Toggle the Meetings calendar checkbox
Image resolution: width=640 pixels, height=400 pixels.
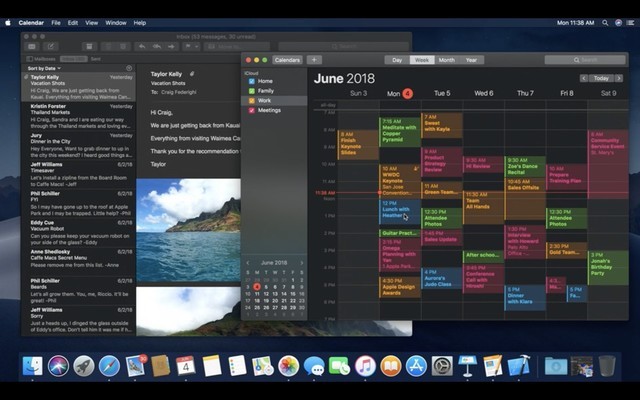pyautogui.click(x=251, y=110)
